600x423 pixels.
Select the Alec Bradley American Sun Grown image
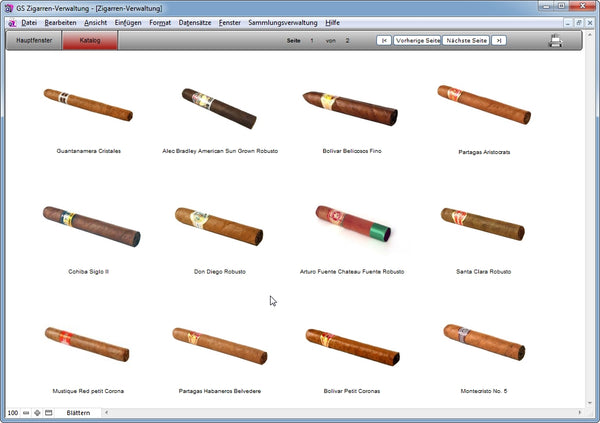219,108
